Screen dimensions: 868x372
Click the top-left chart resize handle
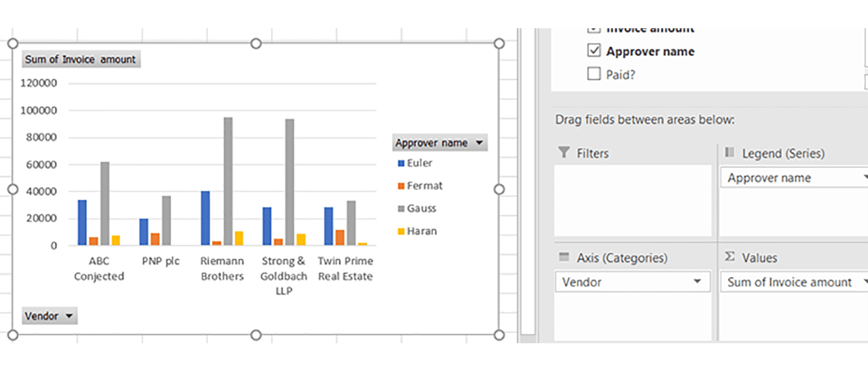coord(13,43)
